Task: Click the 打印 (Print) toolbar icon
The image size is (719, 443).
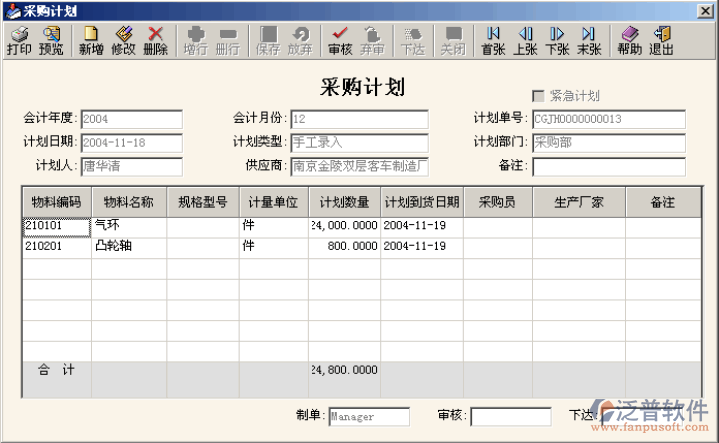Action: click(18, 41)
